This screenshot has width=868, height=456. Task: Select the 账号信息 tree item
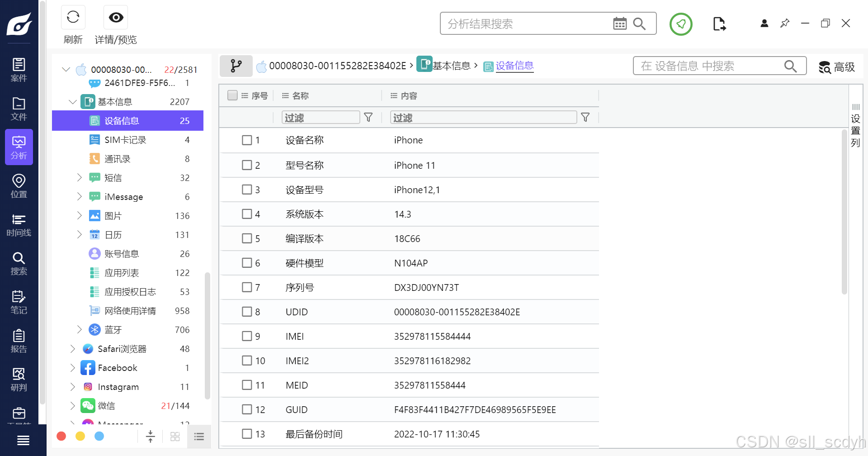(x=127, y=254)
